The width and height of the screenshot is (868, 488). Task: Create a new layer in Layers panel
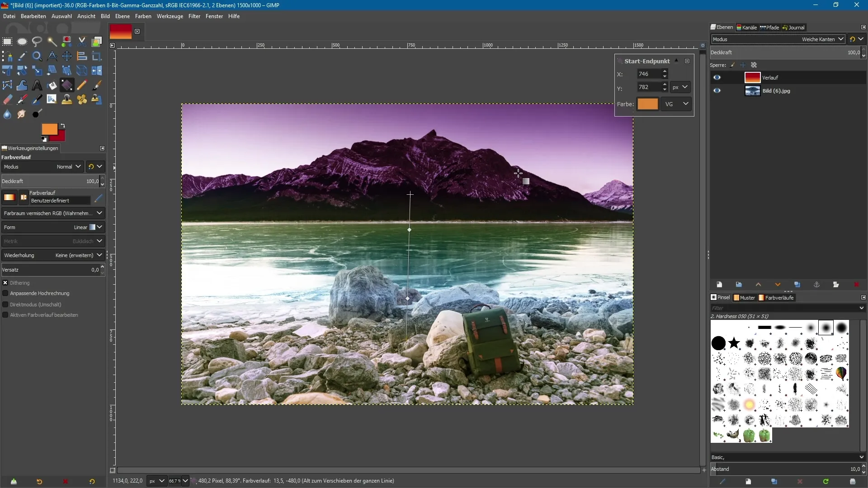[719, 285]
